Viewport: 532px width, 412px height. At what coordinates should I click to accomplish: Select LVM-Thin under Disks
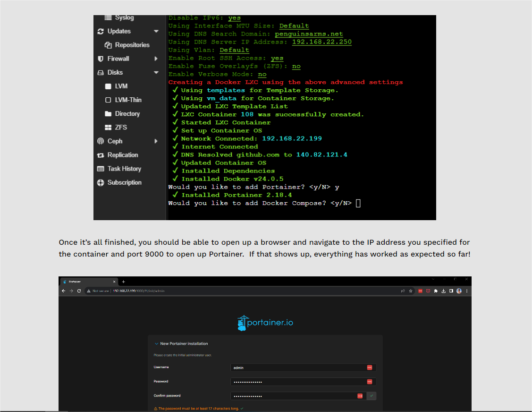[x=128, y=100]
